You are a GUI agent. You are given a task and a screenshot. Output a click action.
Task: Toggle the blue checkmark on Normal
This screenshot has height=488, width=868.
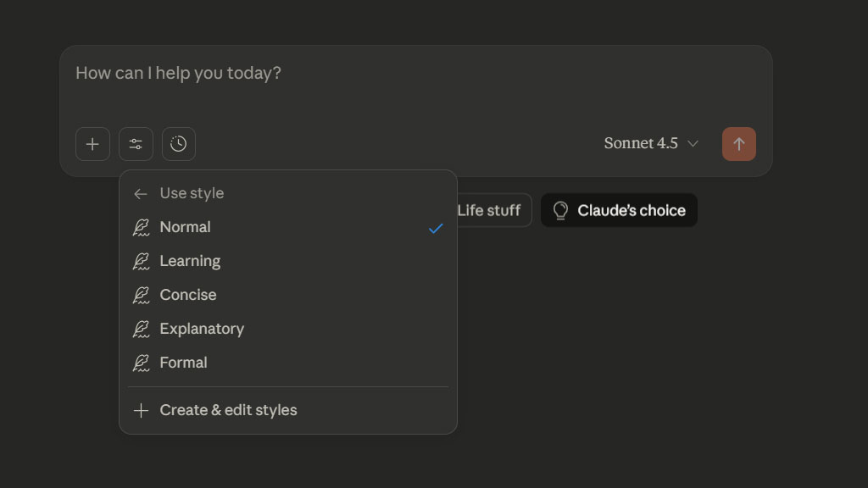point(436,228)
